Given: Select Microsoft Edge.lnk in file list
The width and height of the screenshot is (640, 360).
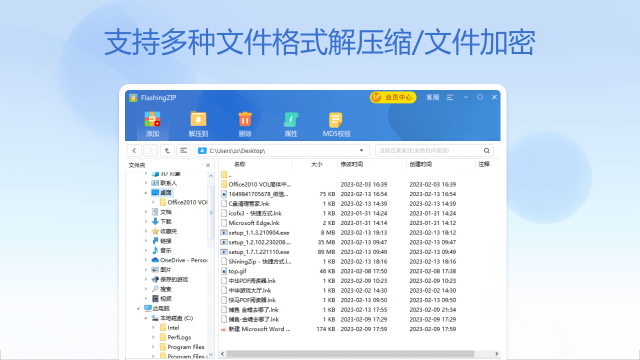Looking at the screenshot, I should tap(254, 223).
